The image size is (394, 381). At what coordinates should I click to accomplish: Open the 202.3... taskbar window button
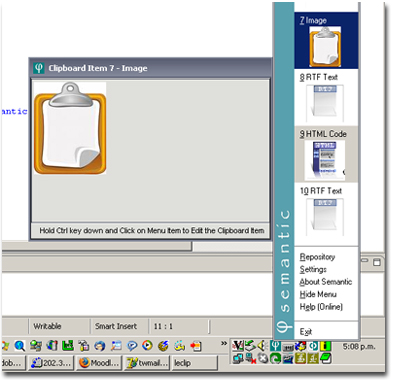[x=51, y=363]
